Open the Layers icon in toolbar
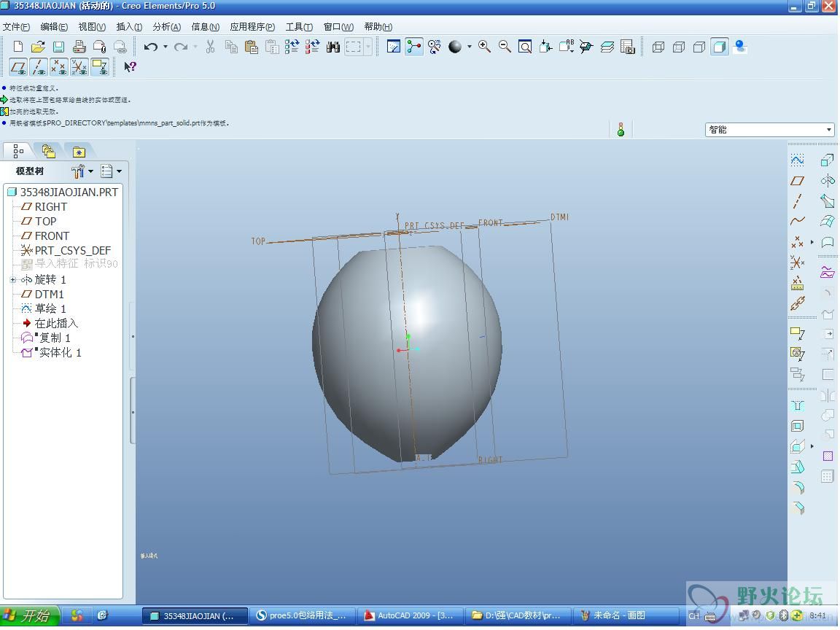 coord(607,47)
